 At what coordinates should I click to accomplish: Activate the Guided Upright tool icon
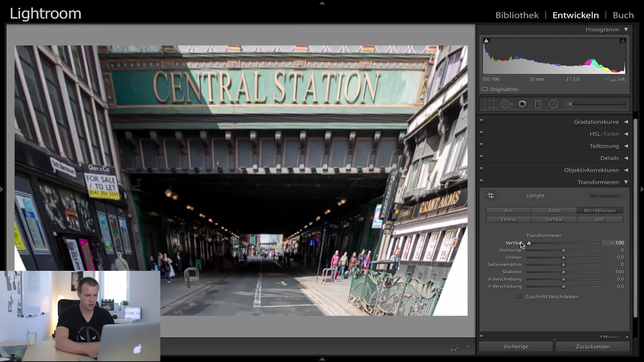[490, 195]
